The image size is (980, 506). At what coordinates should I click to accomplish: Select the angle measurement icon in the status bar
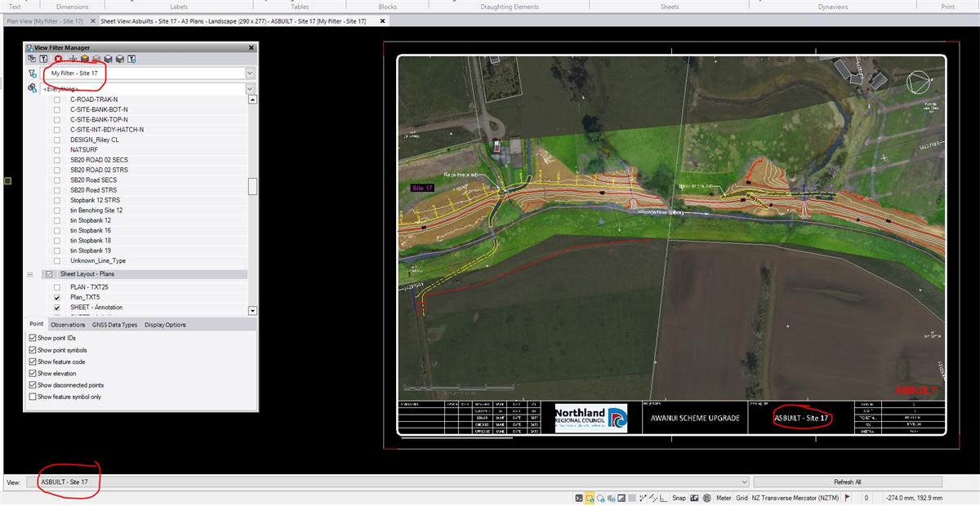click(x=662, y=496)
